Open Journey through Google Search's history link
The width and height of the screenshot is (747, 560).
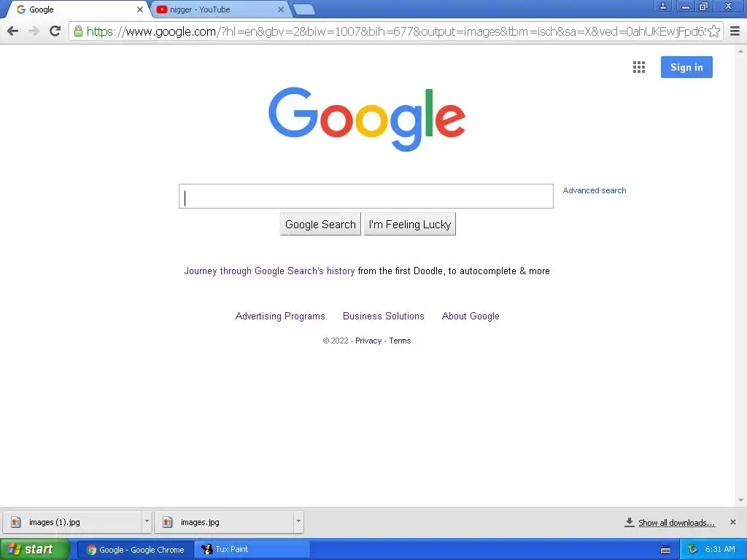click(x=270, y=271)
